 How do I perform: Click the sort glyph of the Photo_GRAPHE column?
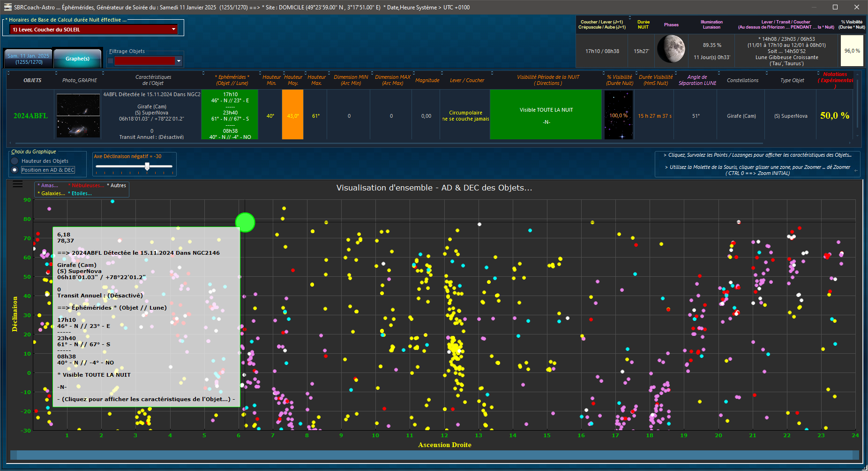56,73
